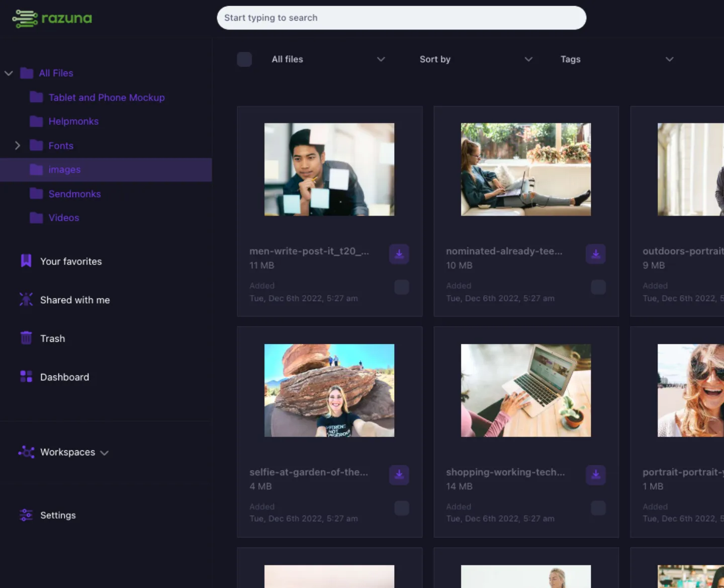
Task: Toggle the select all files checkbox
Action: tap(244, 59)
